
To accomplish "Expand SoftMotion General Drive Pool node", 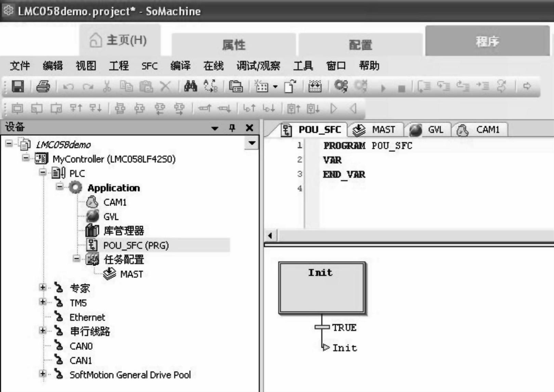I will [x=43, y=374].
